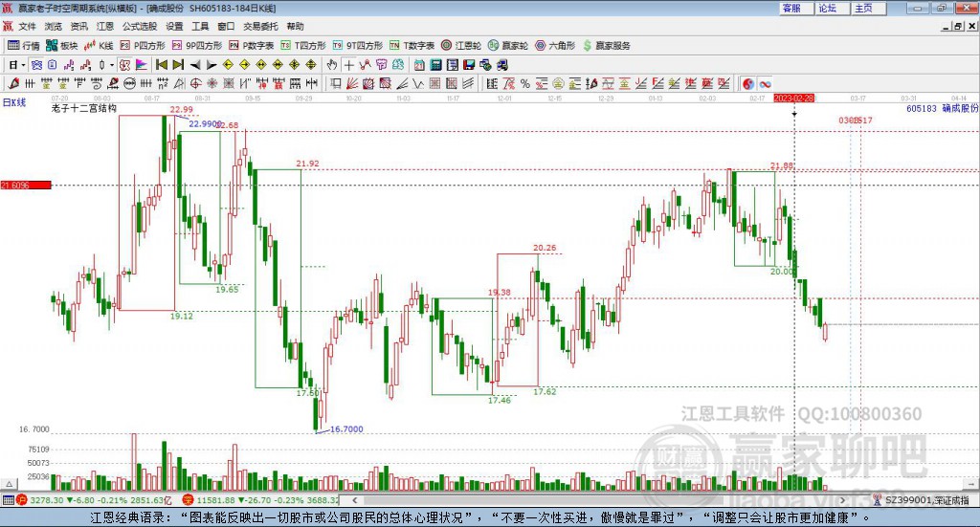The image size is (980, 527).
Task: Open 赢家服务 with the dollar sign
Action: coord(606,46)
